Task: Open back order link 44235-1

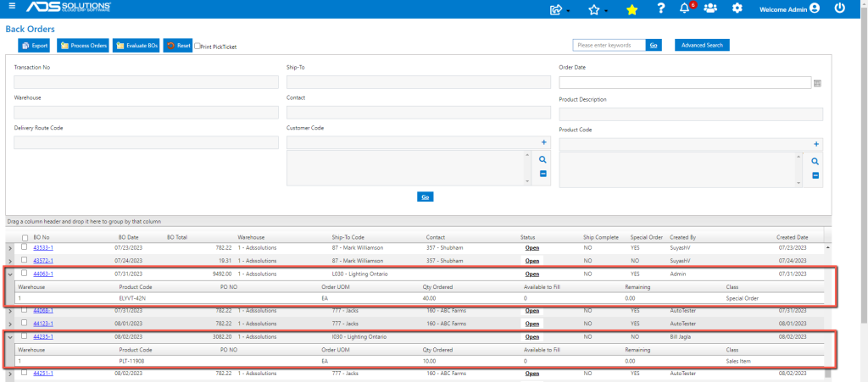Action: pos(43,336)
